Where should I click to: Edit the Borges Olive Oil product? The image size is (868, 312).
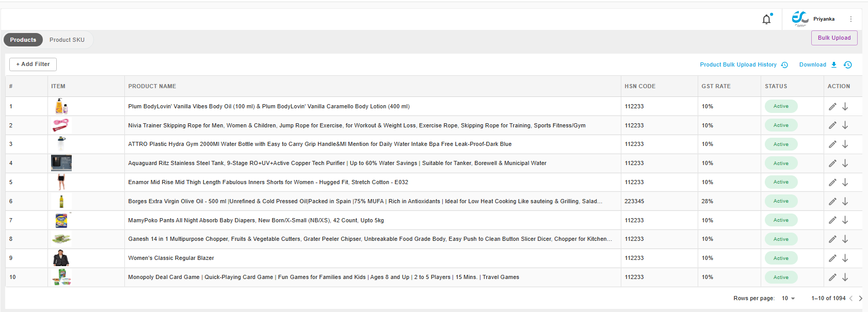click(x=832, y=202)
